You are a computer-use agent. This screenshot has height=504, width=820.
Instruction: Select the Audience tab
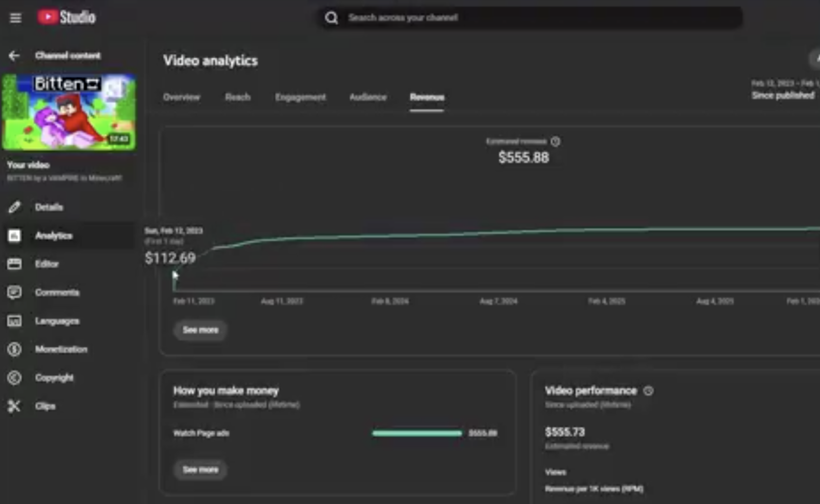(x=367, y=97)
